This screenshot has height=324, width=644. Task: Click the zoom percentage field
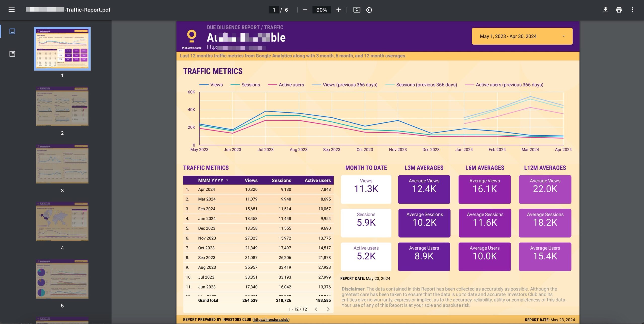click(x=321, y=10)
